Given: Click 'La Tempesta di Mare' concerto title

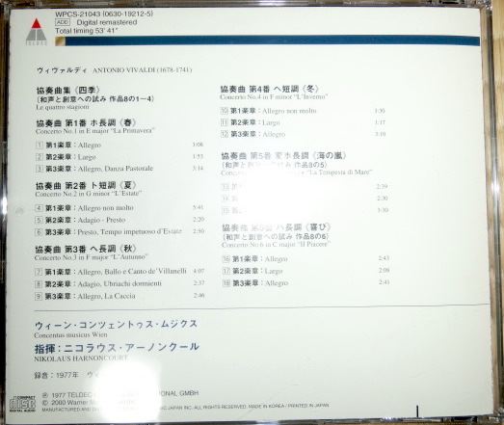Looking at the screenshot, I should (x=340, y=172).
